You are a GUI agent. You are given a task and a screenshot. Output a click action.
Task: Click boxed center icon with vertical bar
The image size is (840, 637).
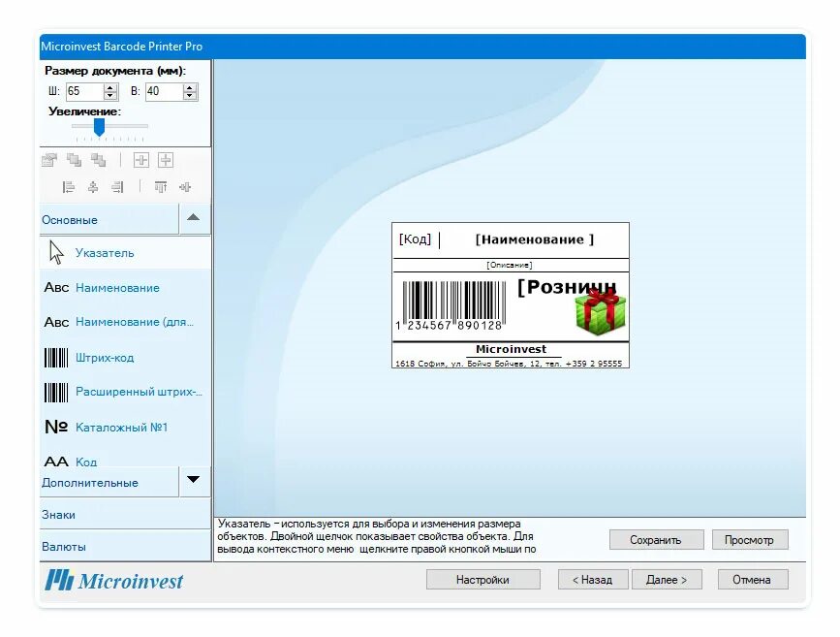pyautogui.click(x=140, y=160)
